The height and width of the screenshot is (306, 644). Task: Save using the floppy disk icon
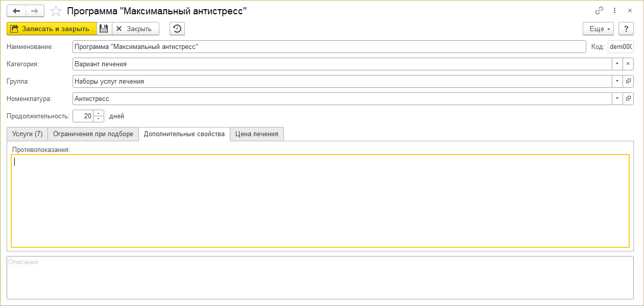[104, 29]
